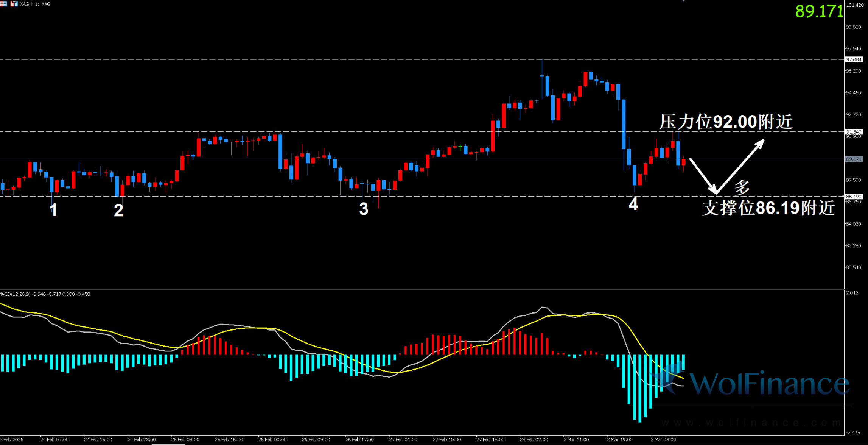Select the 多 text label
868x445 pixels.
click(742, 187)
